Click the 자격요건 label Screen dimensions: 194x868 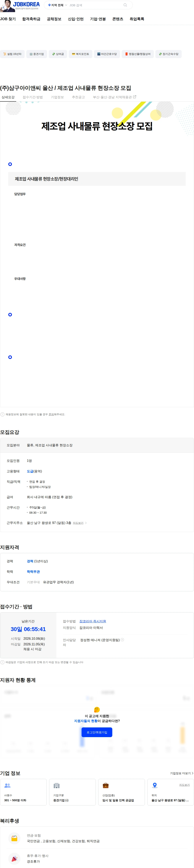pyautogui.click(x=20, y=245)
